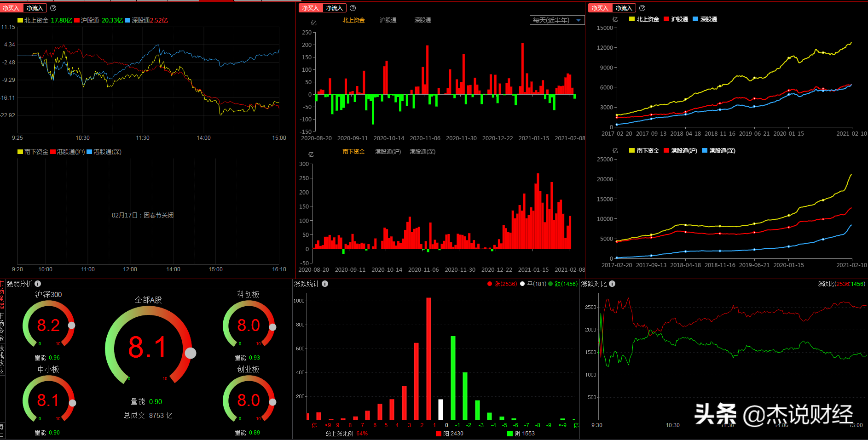
Task: Click the 科创板 gauge title
Action: click(248, 294)
